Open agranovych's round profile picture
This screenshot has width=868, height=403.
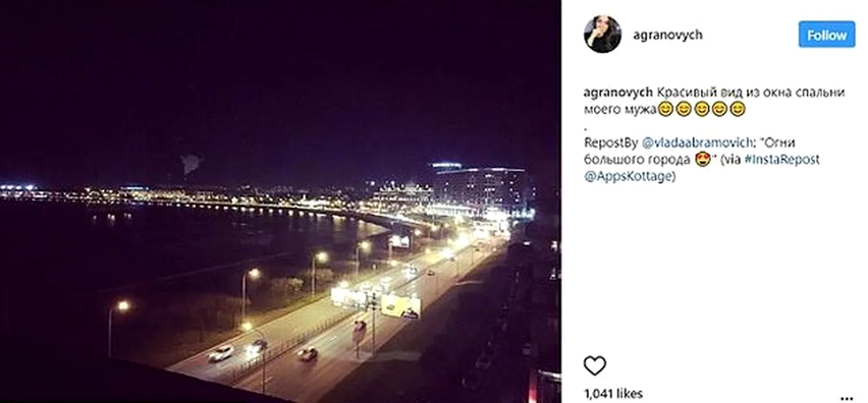[x=603, y=34]
